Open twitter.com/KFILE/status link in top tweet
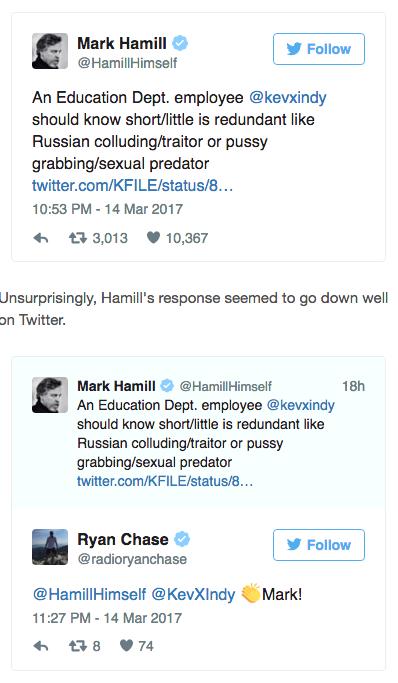This screenshot has width=398, height=683. point(132,186)
